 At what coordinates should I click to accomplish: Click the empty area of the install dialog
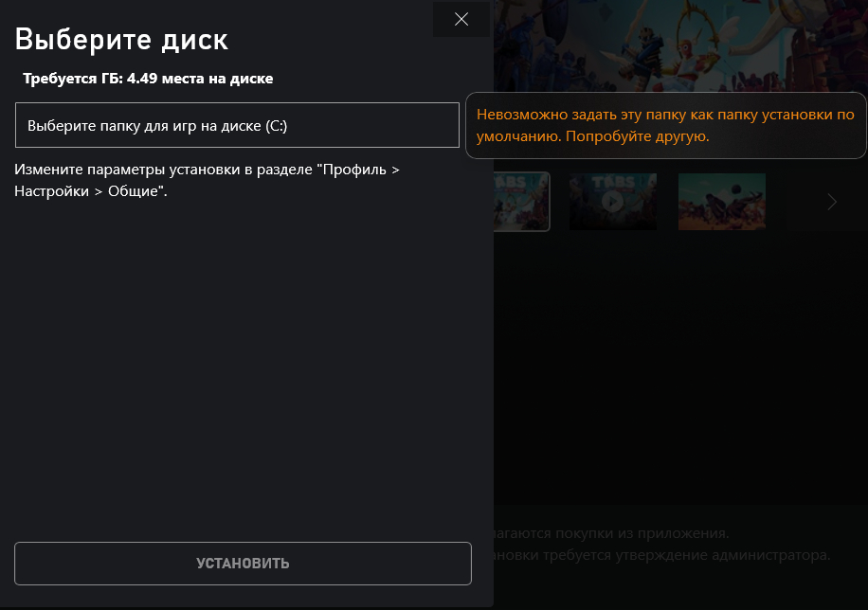tap(244, 366)
